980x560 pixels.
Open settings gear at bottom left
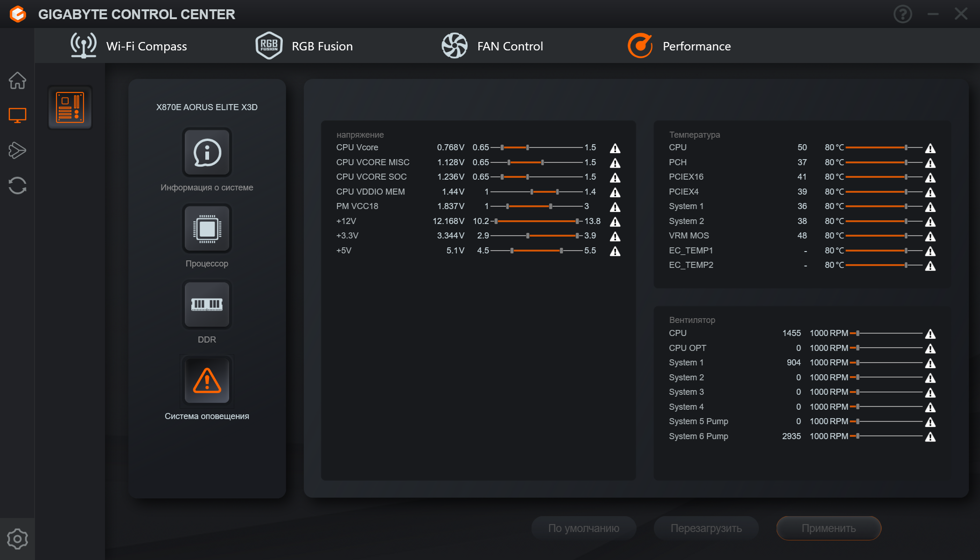coord(17,539)
